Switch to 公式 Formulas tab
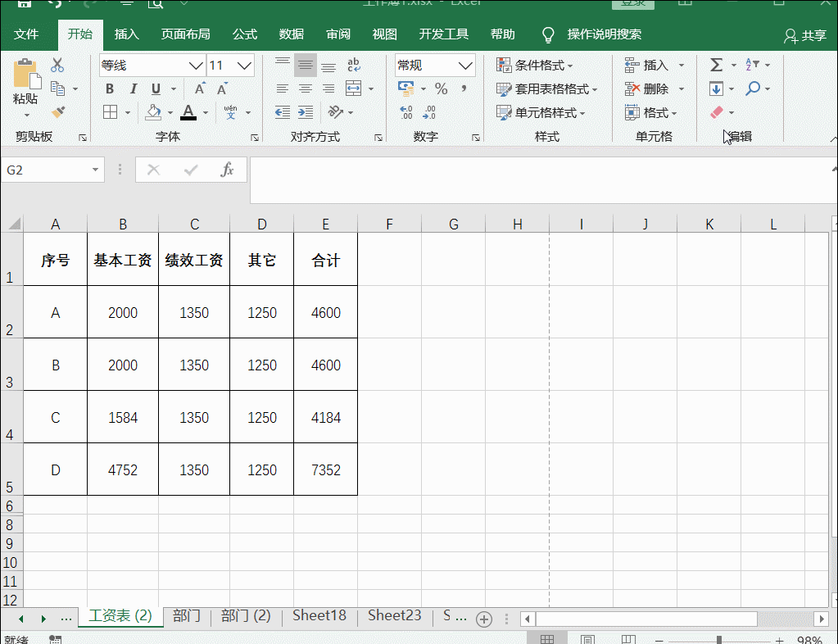The height and width of the screenshot is (644, 838). (x=245, y=34)
